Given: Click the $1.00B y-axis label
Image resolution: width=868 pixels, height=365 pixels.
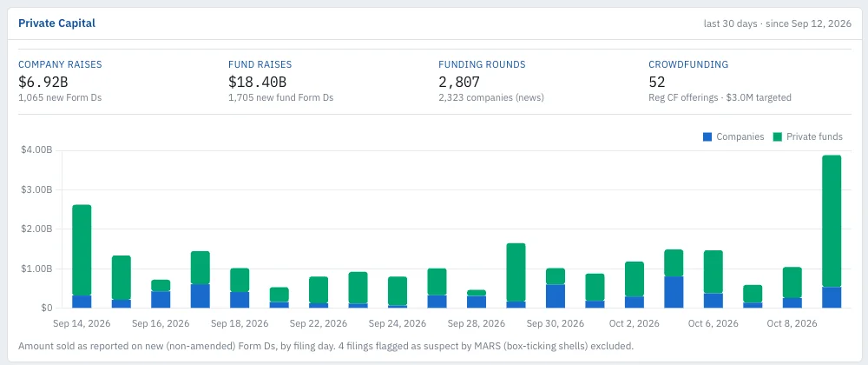Looking at the screenshot, I should pyautogui.click(x=38, y=269).
